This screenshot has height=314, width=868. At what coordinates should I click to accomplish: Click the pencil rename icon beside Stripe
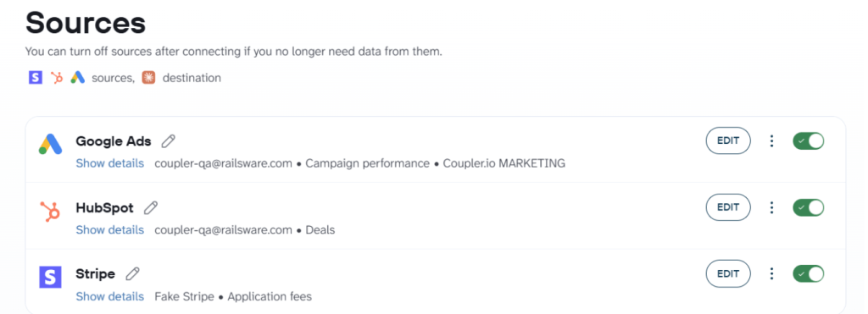132,273
